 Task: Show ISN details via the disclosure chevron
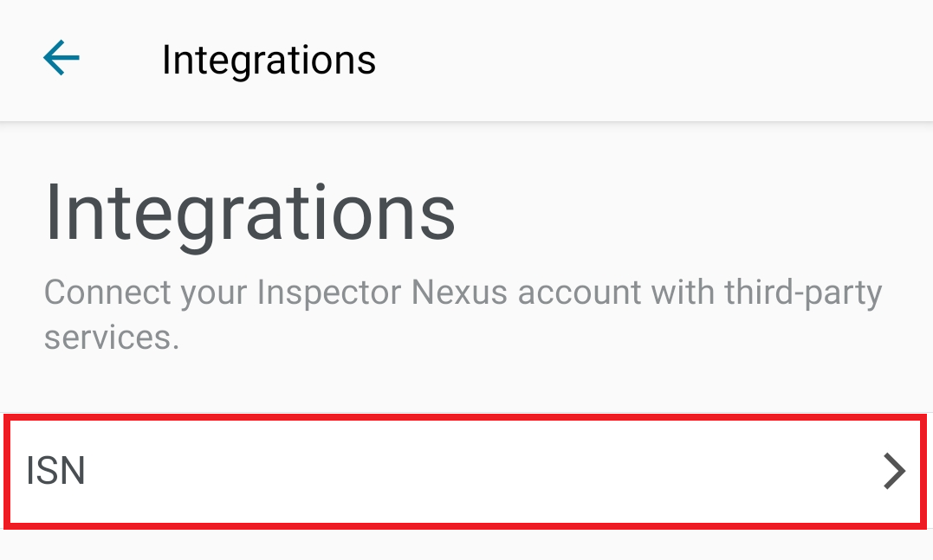click(894, 472)
